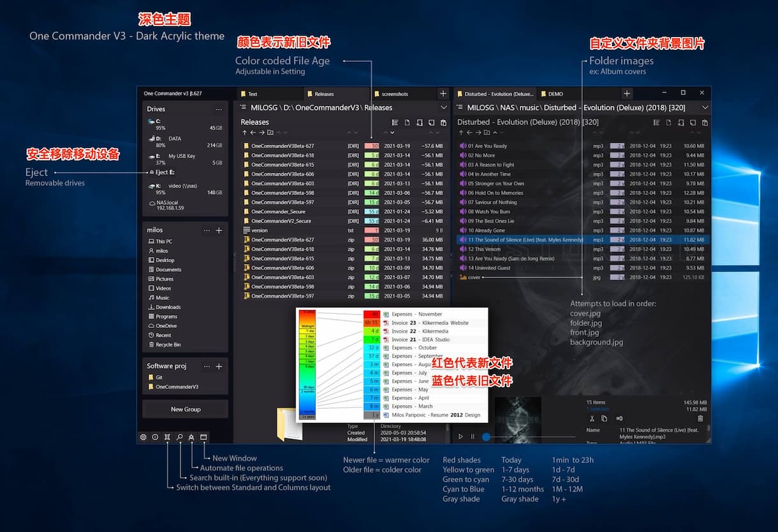Cut the selected mp3 file

tap(592, 418)
